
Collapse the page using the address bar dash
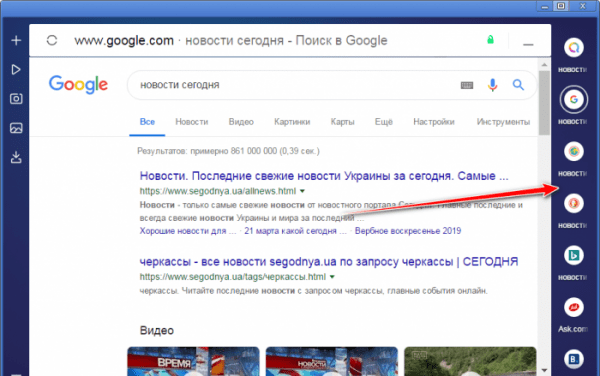[x=528, y=45]
